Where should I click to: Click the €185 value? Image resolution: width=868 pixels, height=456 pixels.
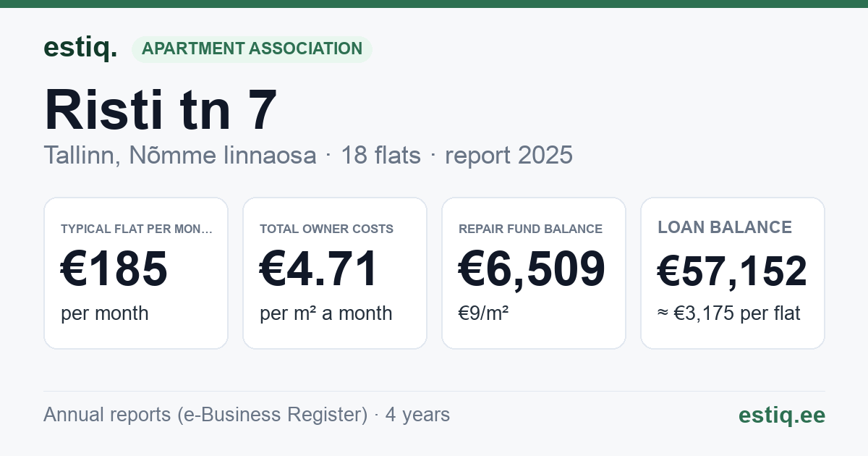(x=114, y=269)
